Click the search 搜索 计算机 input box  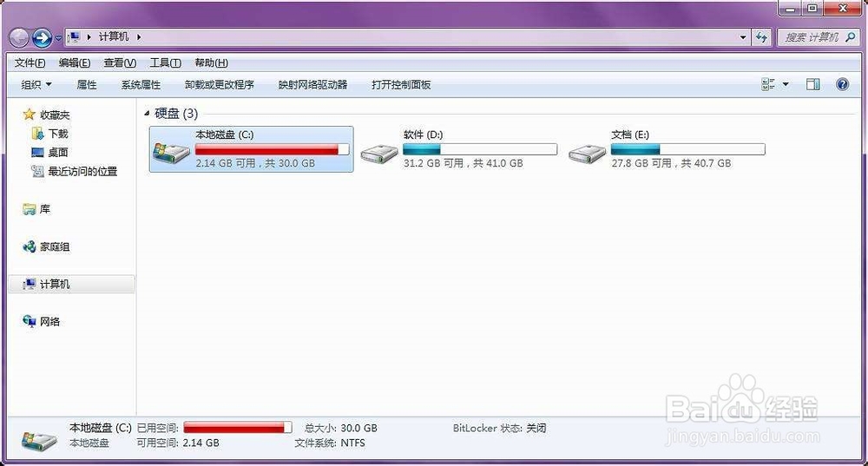[x=819, y=37]
